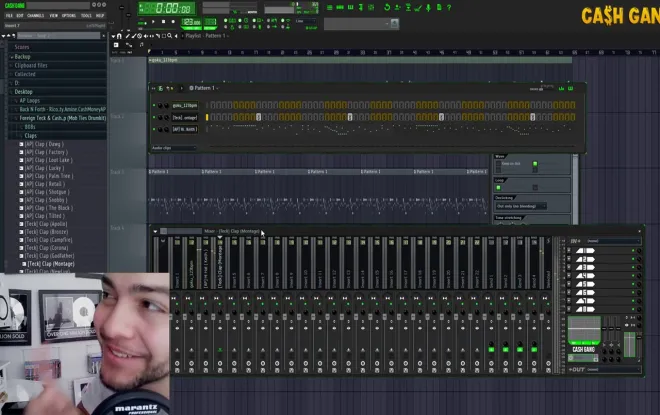Stop playback with the stop button
This screenshot has height=415, width=660.
tap(163, 21)
